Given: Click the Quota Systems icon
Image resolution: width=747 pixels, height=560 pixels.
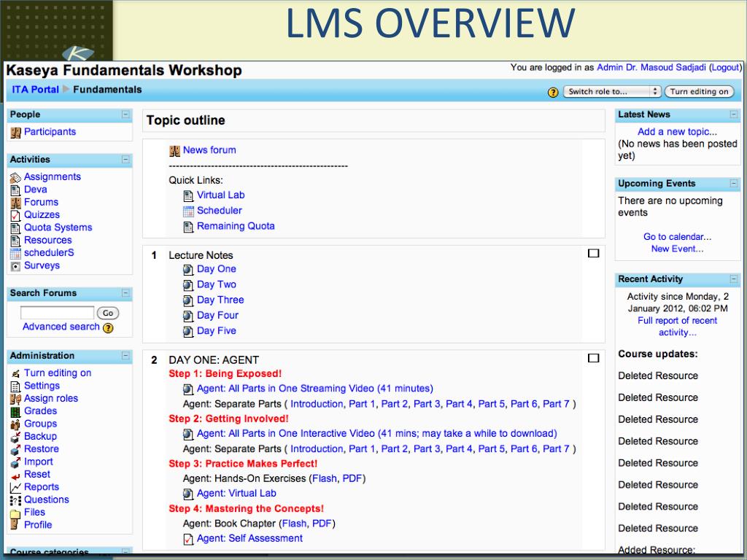Looking at the screenshot, I should tap(16, 228).
